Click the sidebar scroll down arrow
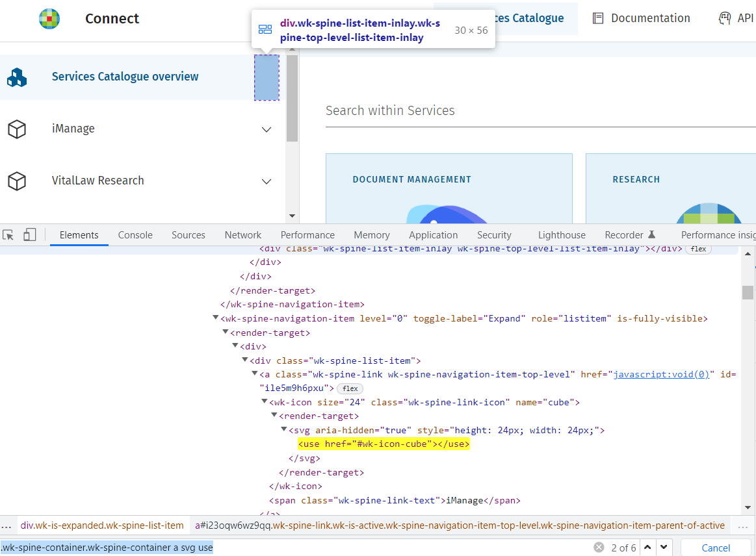 (292, 216)
